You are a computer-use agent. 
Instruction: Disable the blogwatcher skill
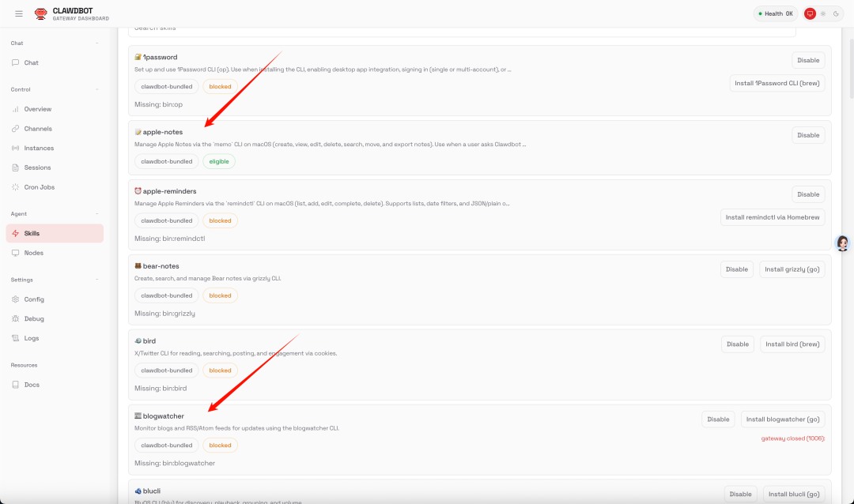coord(718,419)
